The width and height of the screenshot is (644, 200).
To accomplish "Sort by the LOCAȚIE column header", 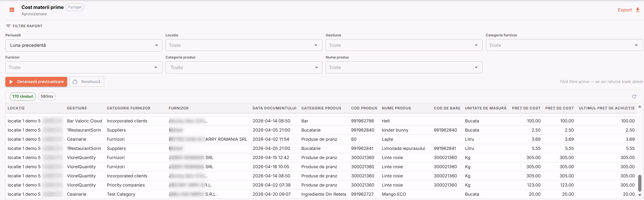I will 16,108.
